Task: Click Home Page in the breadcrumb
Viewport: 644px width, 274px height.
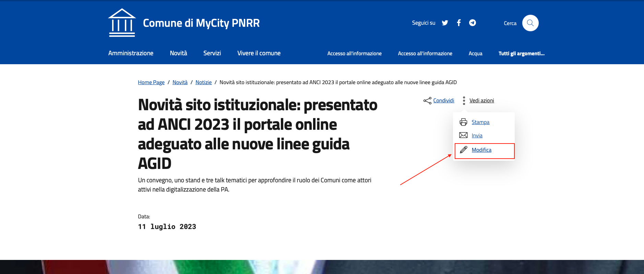Action: coord(151,82)
